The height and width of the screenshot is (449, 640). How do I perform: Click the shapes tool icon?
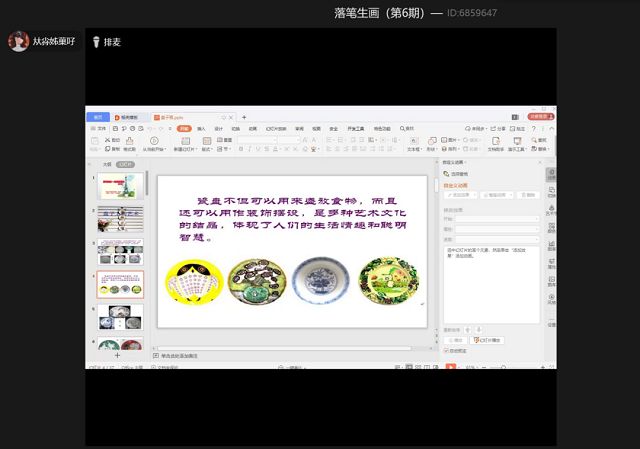click(x=432, y=141)
